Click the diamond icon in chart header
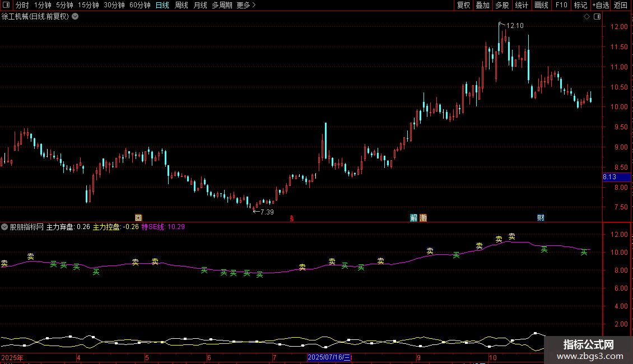 pos(587,17)
